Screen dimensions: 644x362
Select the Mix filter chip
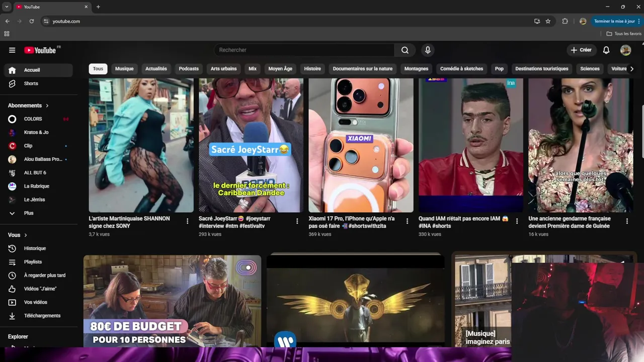[253, 69]
